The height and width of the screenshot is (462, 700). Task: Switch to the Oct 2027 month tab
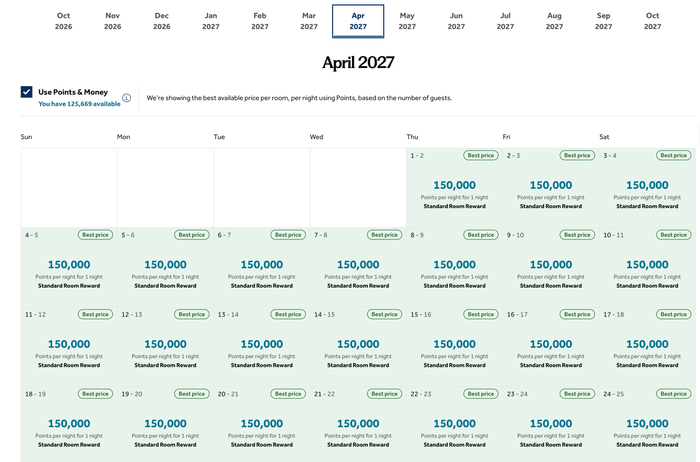click(653, 21)
